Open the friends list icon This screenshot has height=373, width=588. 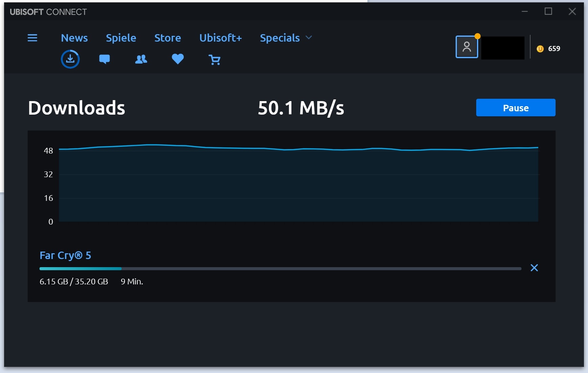141,59
